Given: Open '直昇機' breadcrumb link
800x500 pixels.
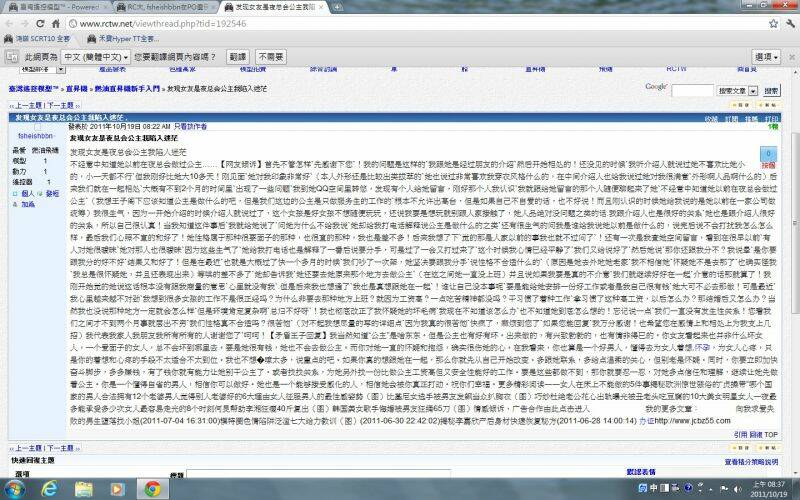Looking at the screenshot, I should [x=77, y=89].
